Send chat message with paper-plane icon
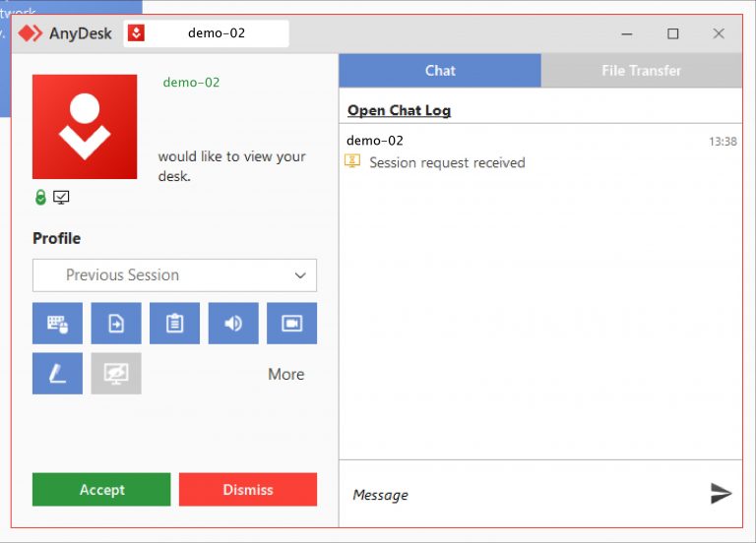 721,494
